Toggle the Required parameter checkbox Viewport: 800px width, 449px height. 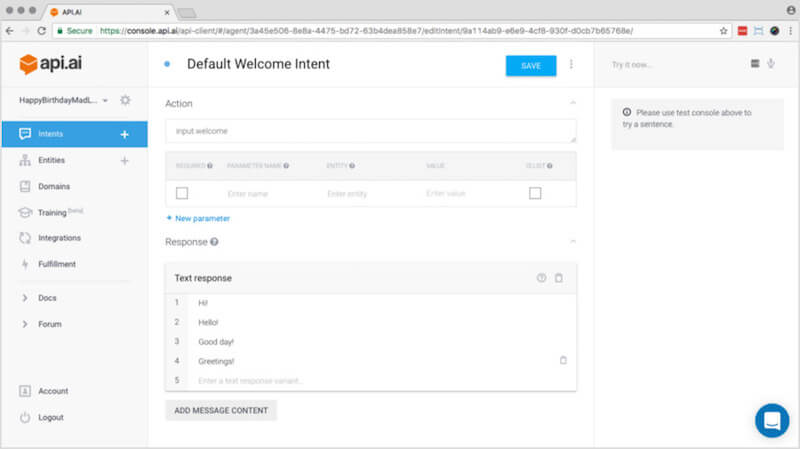(182, 193)
